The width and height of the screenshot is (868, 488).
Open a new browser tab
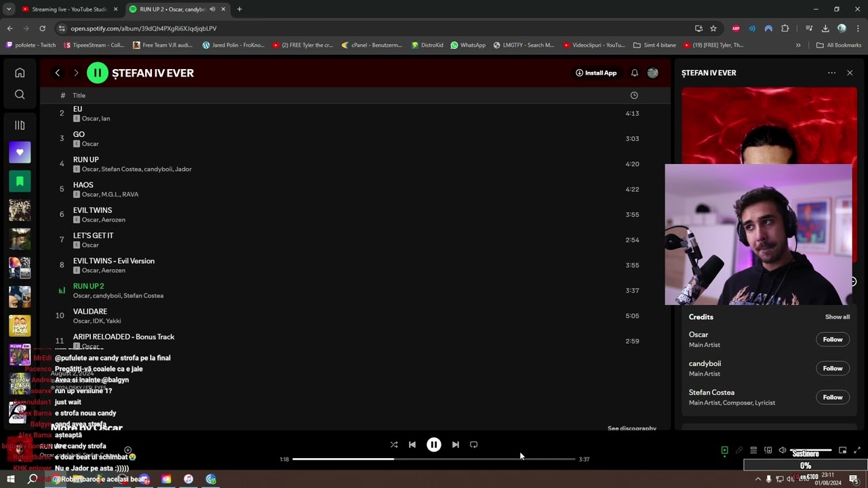[239, 9]
